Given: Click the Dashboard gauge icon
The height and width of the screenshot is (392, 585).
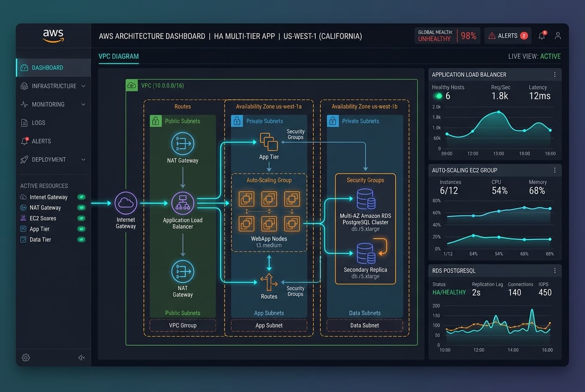Looking at the screenshot, I should coord(25,67).
